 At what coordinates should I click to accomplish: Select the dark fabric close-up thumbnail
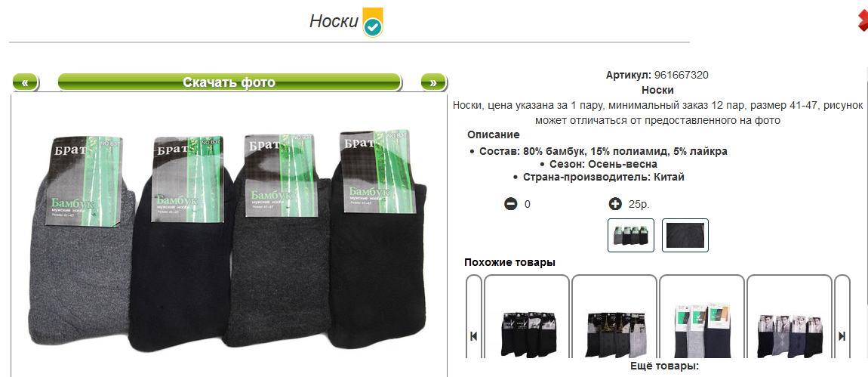coord(685,235)
